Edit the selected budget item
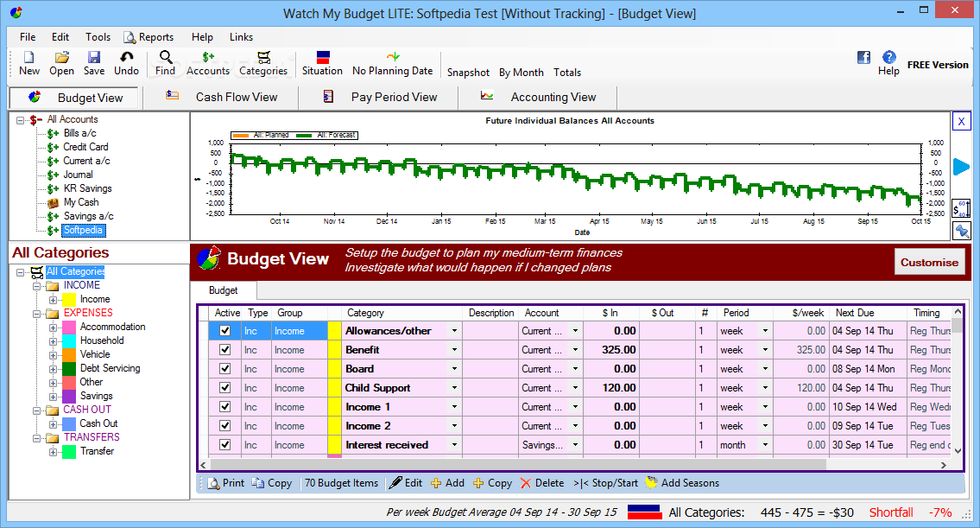980x528 pixels. pyautogui.click(x=406, y=483)
